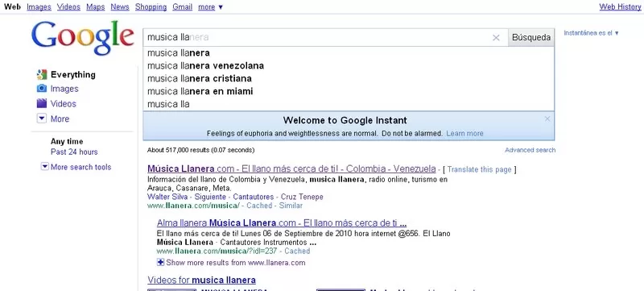The height and width of the screenshot is (291, 644).
Task: Clear the search box with the X
Action: click(496, 37)
